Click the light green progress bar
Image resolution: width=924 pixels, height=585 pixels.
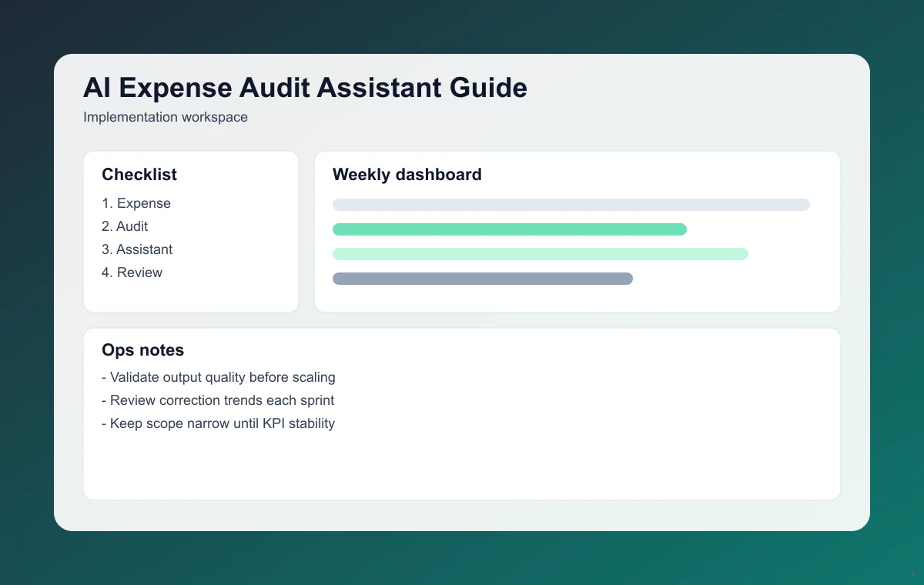click(x=540, y=253)
